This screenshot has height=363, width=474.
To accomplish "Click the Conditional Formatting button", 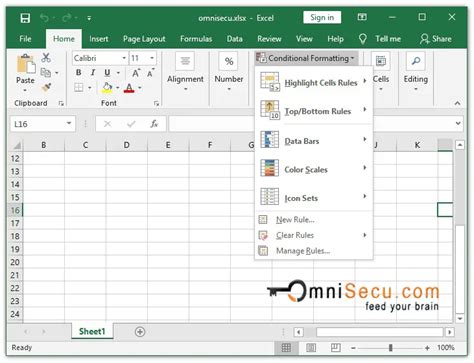I will tap(306, 58).
